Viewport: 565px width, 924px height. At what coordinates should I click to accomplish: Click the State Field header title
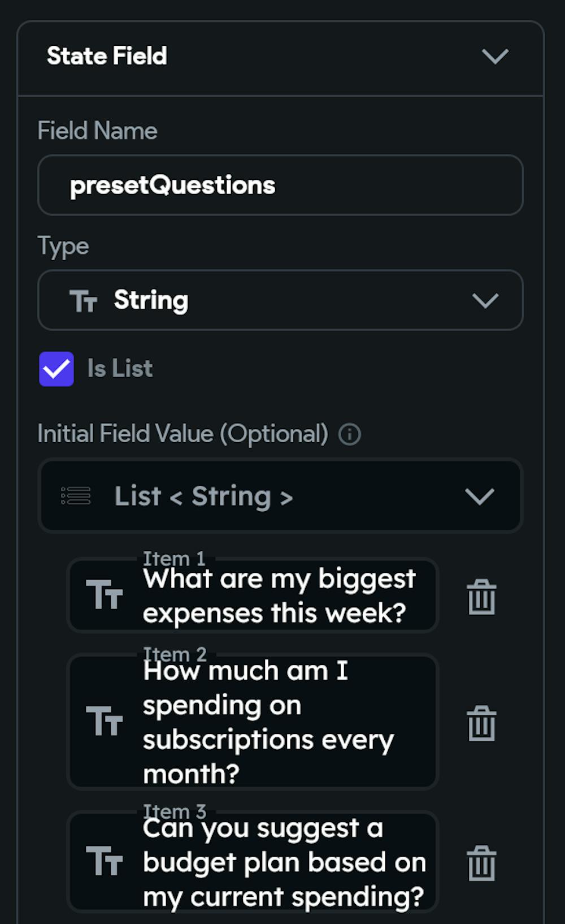coord(107,56)
